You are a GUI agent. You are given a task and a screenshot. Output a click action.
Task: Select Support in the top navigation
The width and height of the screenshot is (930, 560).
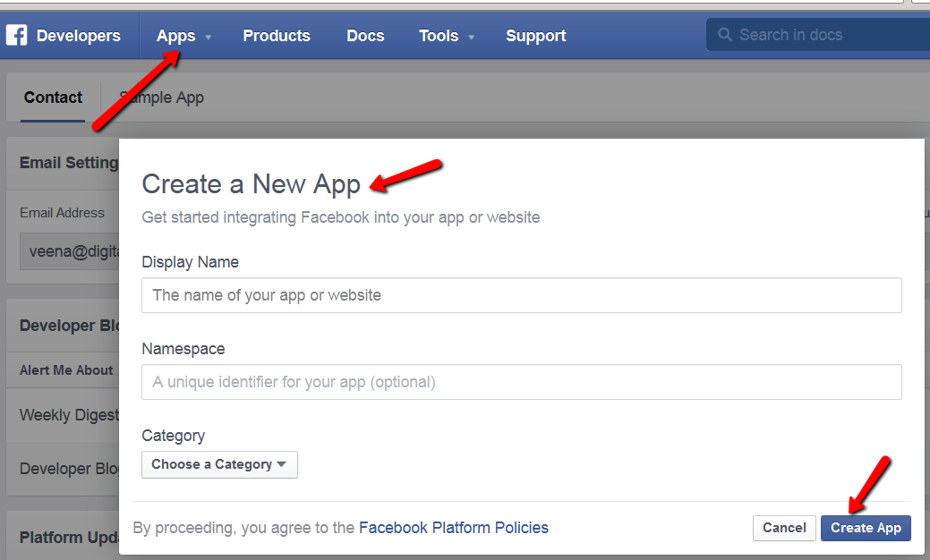pyautogui.click(x=535, y=36)
